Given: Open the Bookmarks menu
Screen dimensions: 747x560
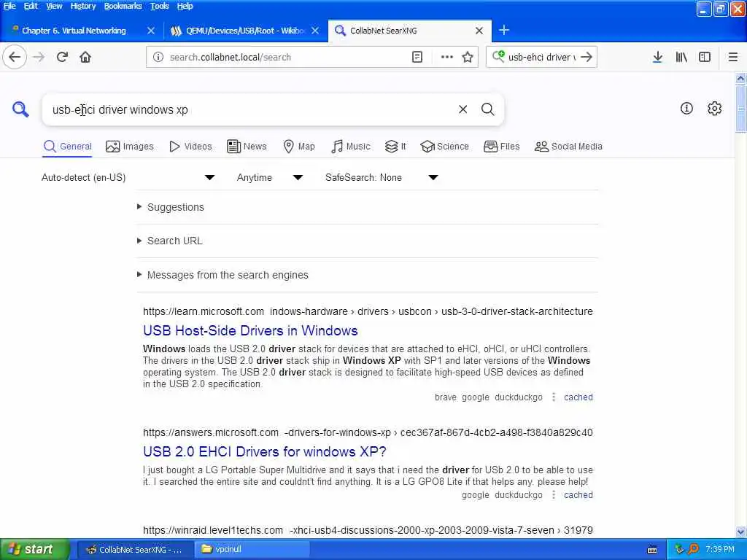Looking at the screenshot, I should click(123, 6).
